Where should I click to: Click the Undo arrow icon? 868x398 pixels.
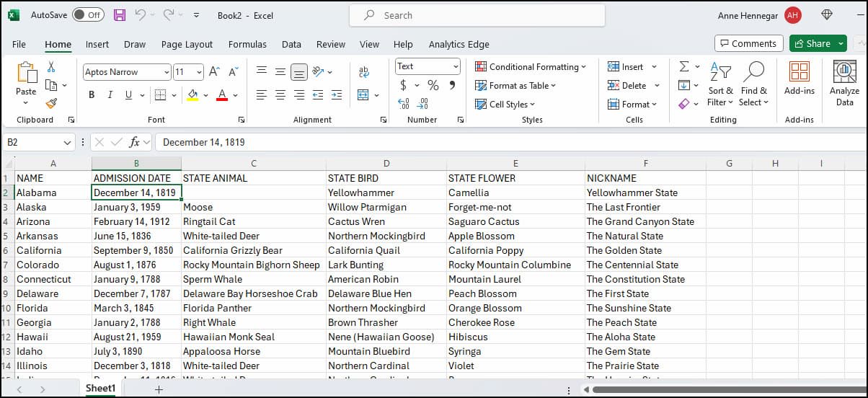pyautogui.click(x=141, y=14)
